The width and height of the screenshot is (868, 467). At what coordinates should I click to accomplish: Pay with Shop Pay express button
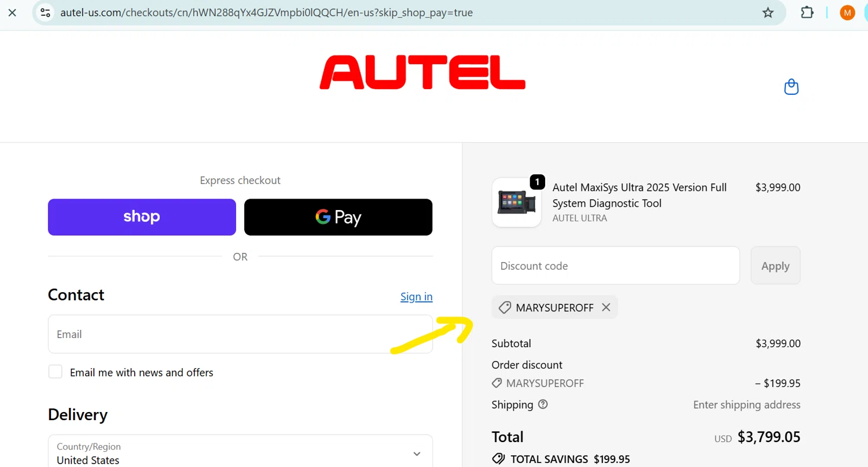[x=142, y=217]
